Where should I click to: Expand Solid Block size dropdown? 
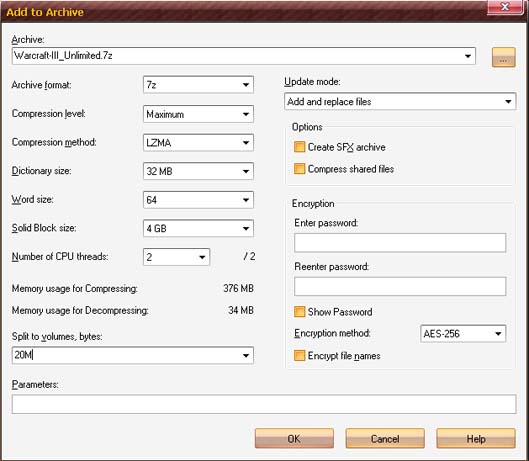(x=198, y=228)
